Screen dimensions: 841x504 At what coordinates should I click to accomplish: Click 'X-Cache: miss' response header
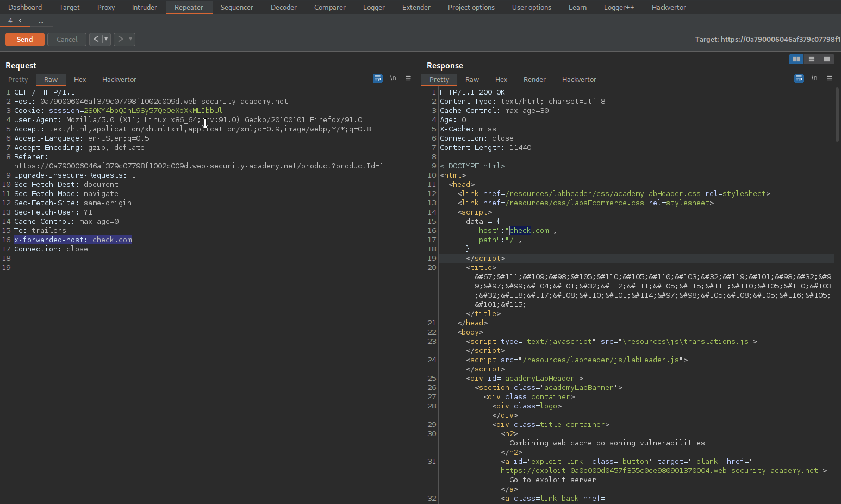pyautogui.click(x=468, y=129)
